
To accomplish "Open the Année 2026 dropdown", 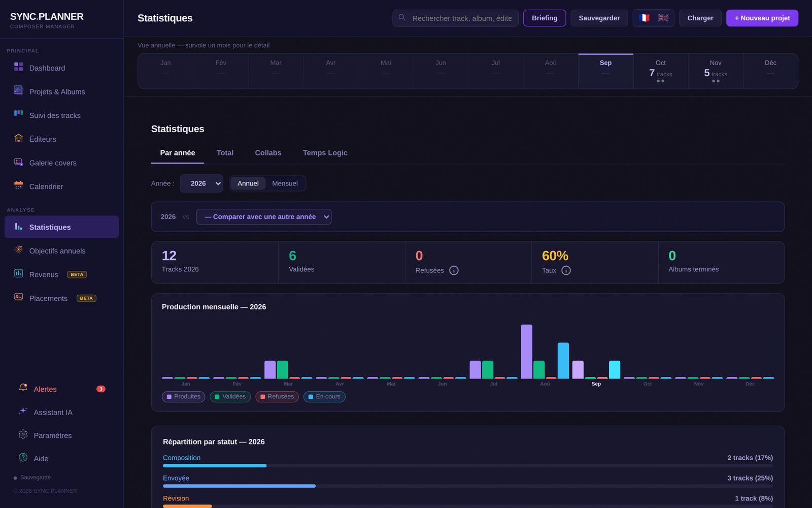I will pos(201,183).
